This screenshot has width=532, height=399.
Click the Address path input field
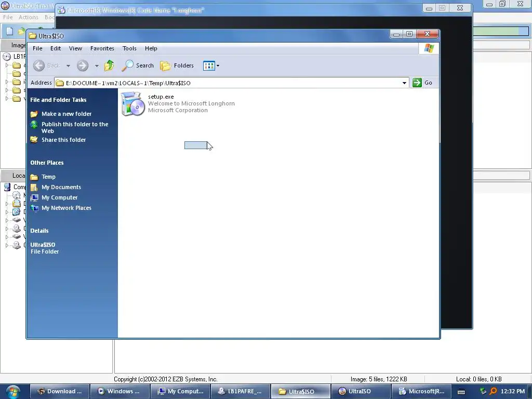point(232,83)
